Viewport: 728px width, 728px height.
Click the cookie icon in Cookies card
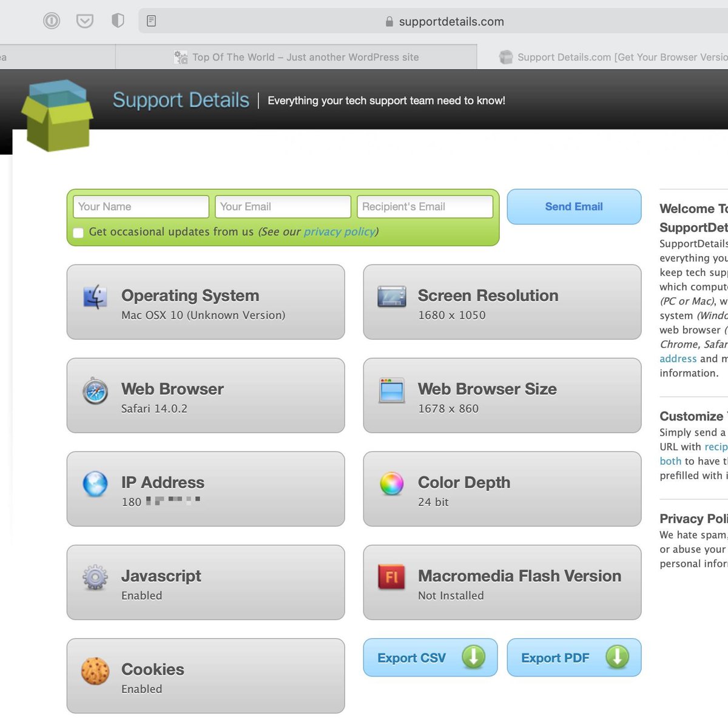click(95, 671)
